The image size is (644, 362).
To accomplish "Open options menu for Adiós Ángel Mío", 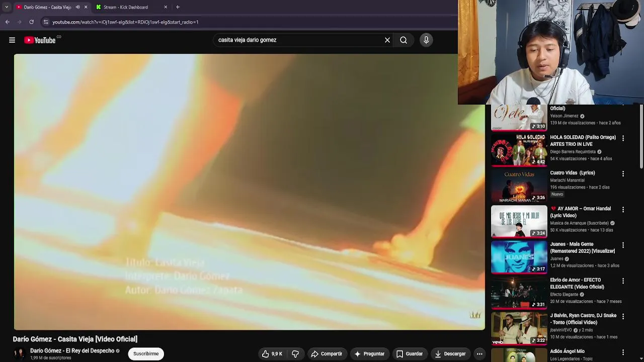I will [x=623, y=352].
